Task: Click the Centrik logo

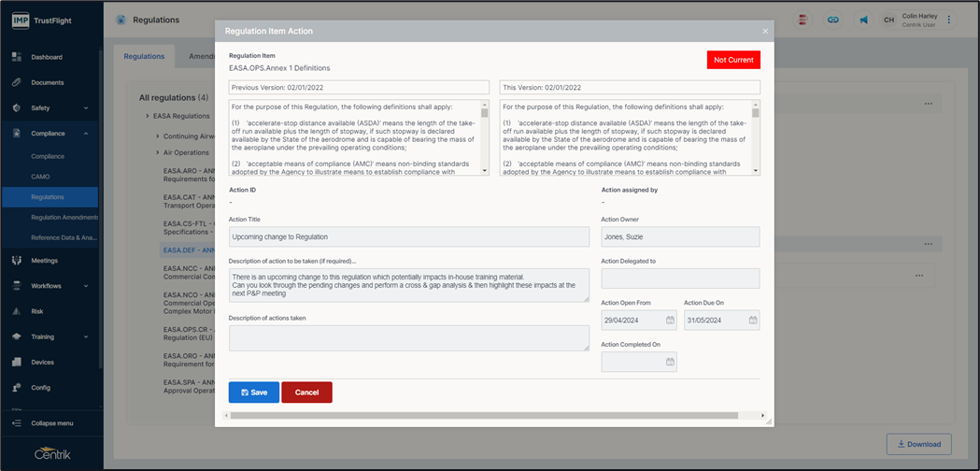Action: click(x=52, y=453)
